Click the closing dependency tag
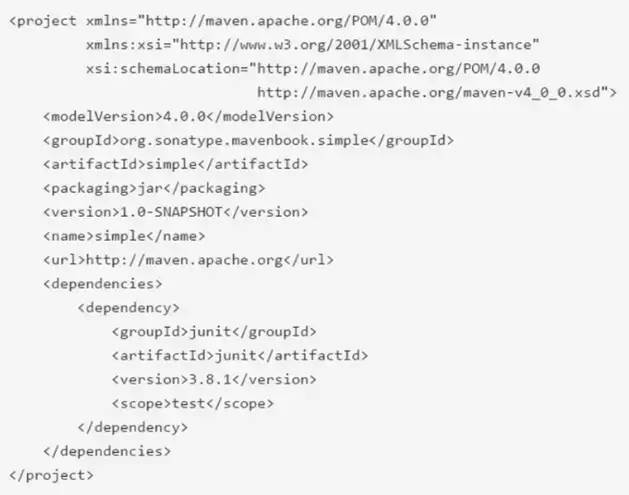This screenshot has height=495, width=629. [133, 428]
